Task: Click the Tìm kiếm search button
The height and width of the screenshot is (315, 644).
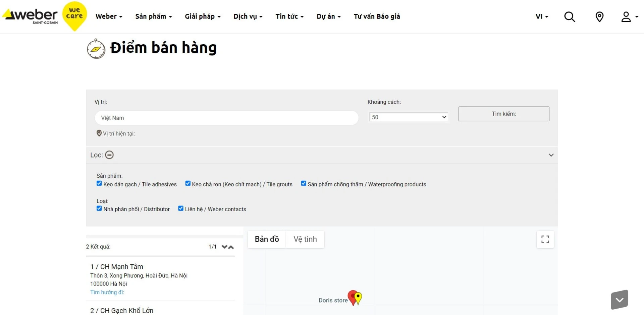Action: (503, 114)
